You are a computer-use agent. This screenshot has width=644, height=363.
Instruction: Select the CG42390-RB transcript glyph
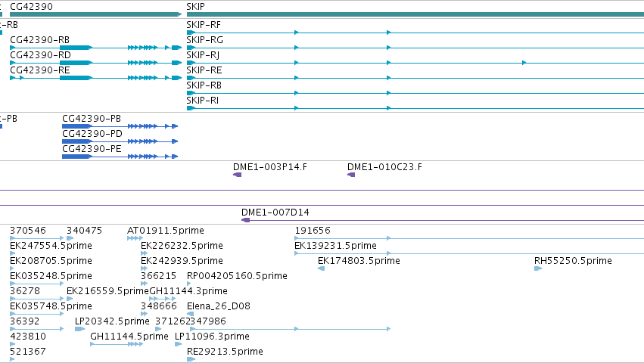[x=95, y=48]
